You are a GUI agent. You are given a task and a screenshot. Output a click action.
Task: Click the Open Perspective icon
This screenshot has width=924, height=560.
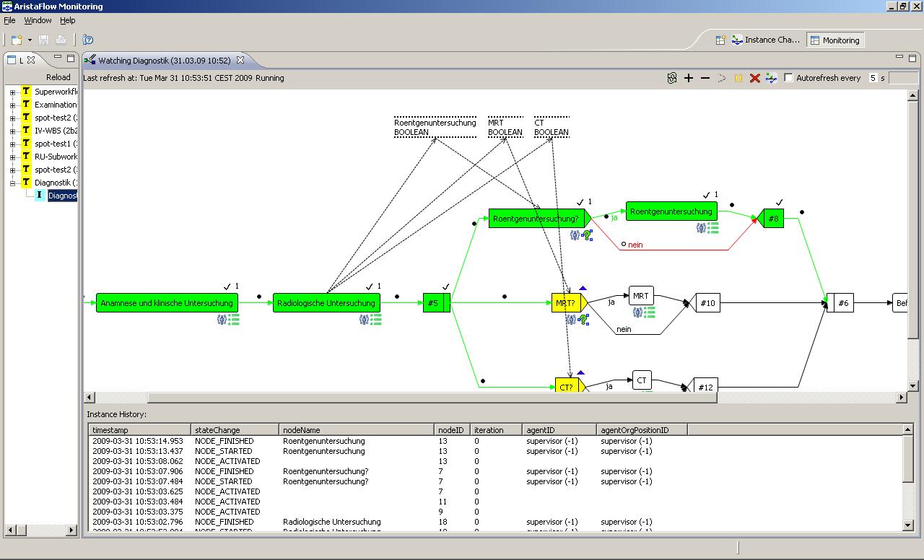(720, 40)
